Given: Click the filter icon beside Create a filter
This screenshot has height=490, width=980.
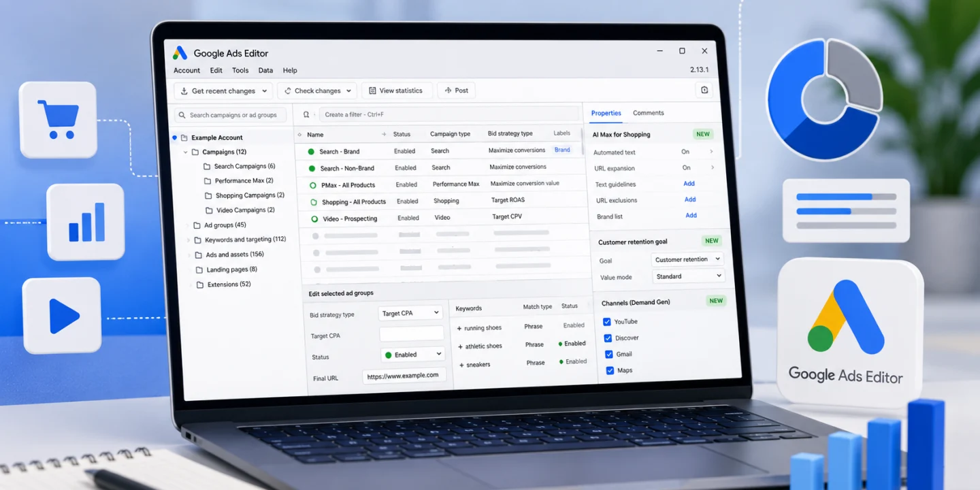Looking at the screenshot, I should [306, 114].
